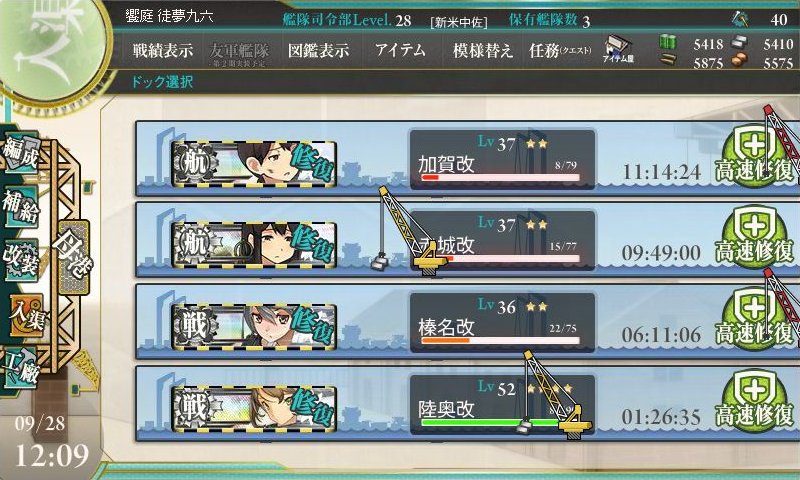
Task: Click 陸奥改 green HP bar
Action: coord(500,422)
